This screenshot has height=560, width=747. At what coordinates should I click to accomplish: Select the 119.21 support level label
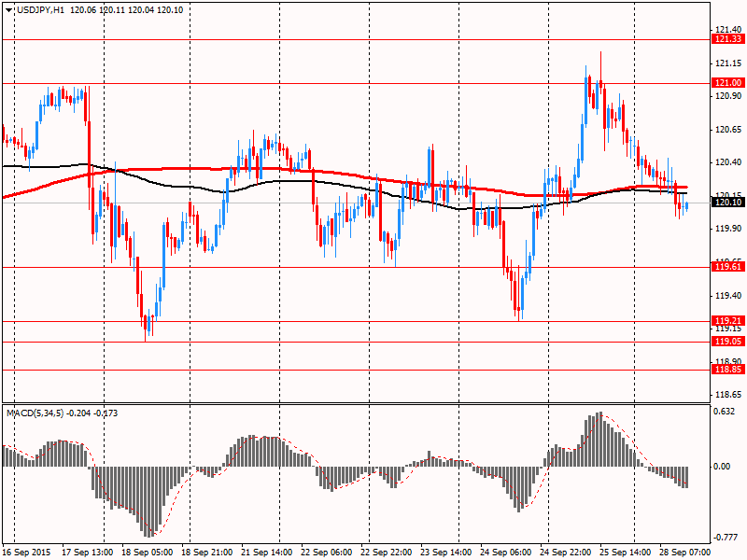[727, 321]
